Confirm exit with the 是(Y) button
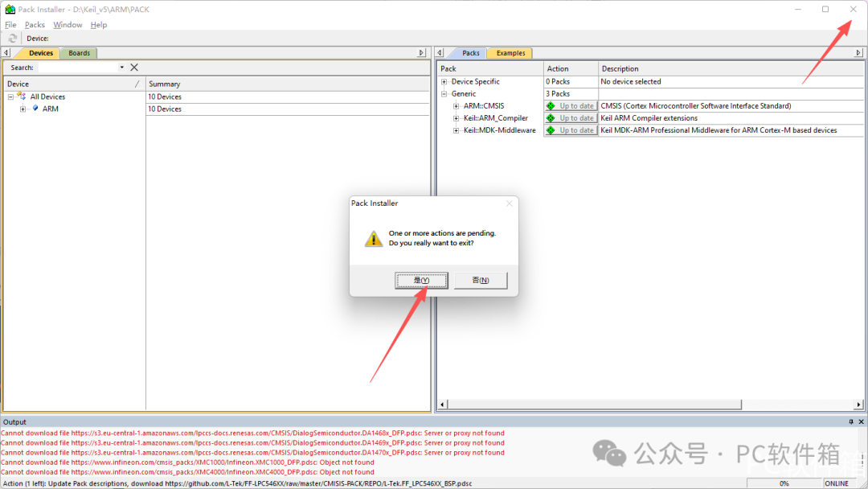Screen dimensions: 868x489 click(421, 280)
